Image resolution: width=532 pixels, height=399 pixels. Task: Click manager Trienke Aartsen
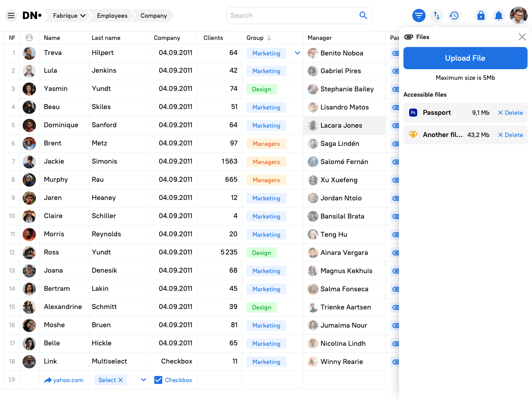tap(346, 307)
